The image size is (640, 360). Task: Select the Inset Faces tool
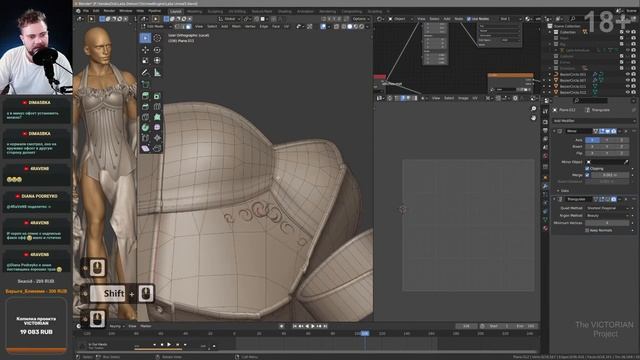(157, 96)
